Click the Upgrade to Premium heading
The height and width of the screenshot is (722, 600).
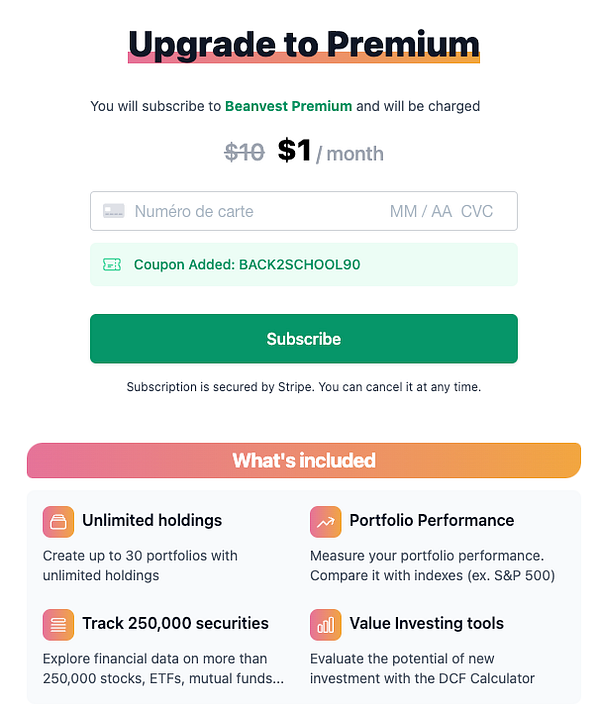point(303,44)
